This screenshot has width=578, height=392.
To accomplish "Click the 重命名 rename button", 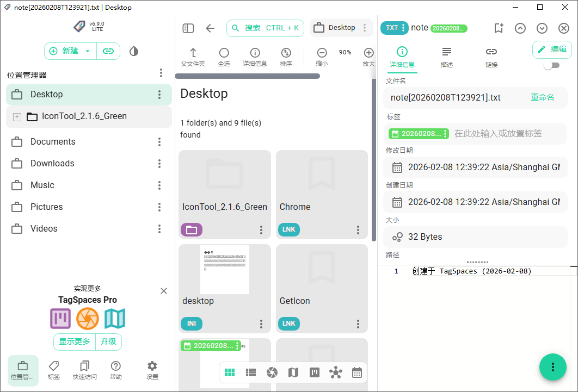I will (x=542, y=97).
